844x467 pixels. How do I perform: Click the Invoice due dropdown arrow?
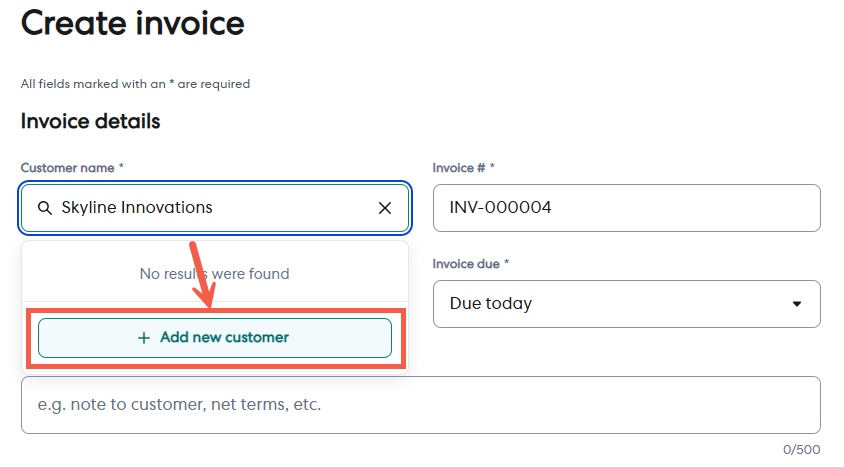[x=797, y=304]
